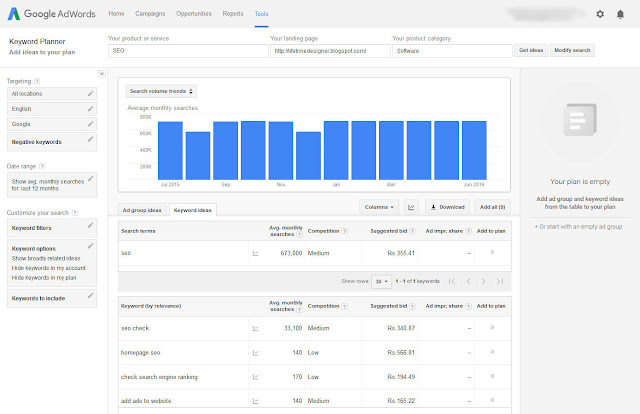This screenshot has width=640, height=414.
Task: Edit the Keywords to include setting
Action: [x=91, y=296]
